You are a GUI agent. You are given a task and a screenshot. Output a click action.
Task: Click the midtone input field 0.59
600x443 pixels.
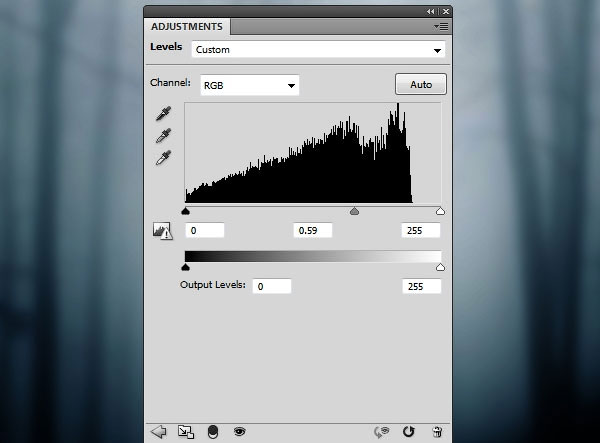(x=313, y=230)
